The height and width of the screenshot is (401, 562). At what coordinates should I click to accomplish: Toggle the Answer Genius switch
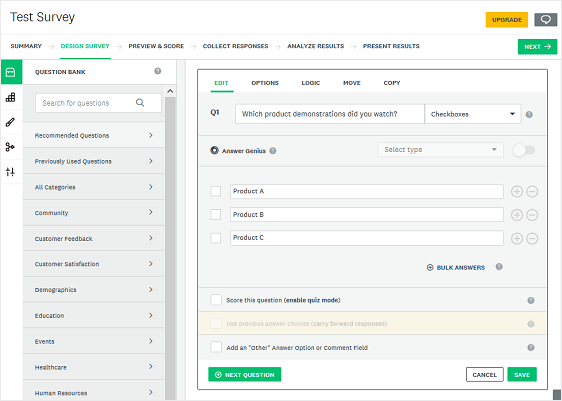[x=524, y=150]
